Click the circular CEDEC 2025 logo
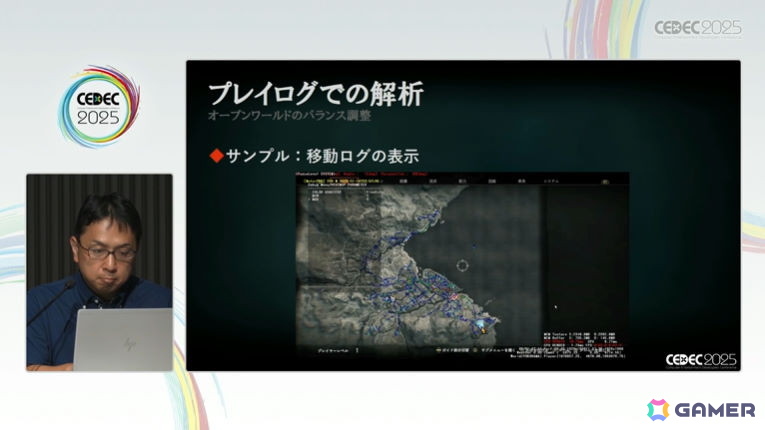The width and height of the screenshot is (765, 430). [x=99, y=108]
